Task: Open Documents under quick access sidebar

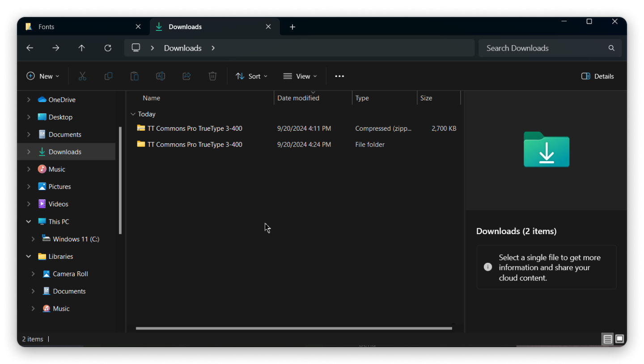Action: point(65,134)
